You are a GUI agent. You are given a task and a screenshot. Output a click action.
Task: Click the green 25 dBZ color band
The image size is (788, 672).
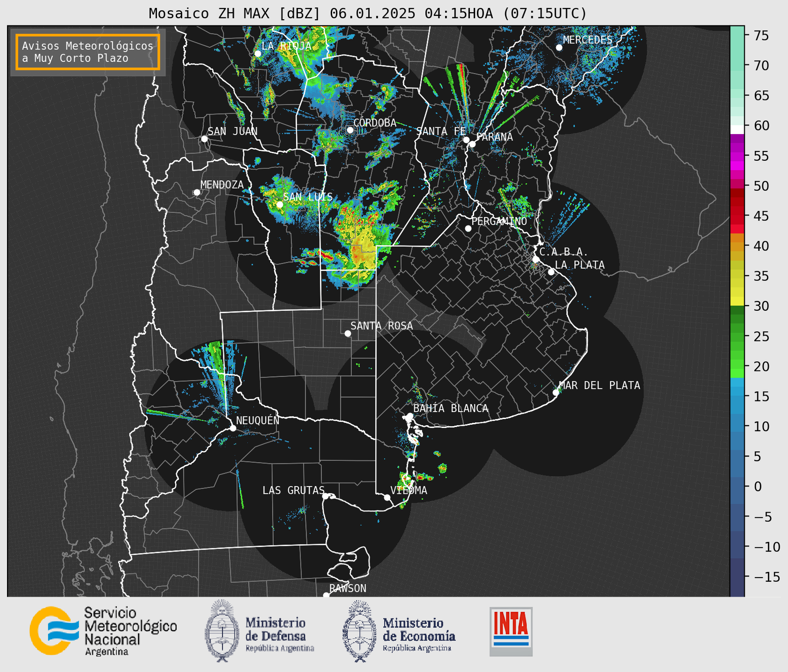tap(737, 336)
